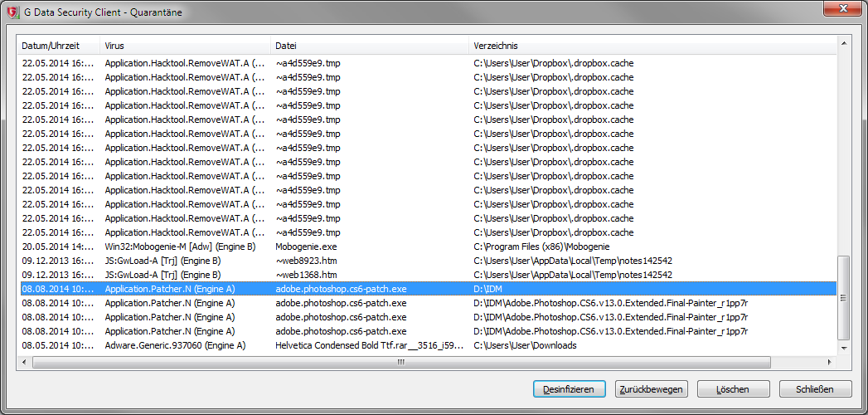The image size is (868, 415).
Task: Click the highlighted D:\IDM directory cell
Action: click(487, 289)
